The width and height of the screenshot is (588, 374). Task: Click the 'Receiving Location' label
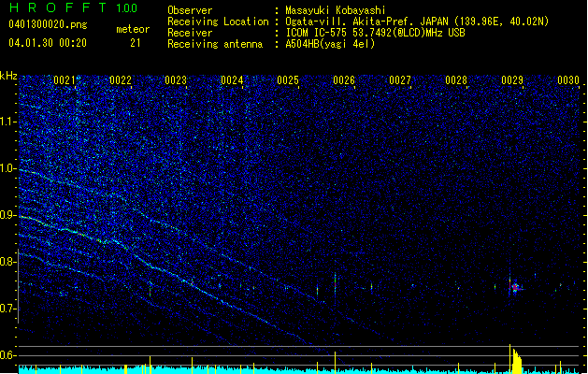tap(218, 22)
